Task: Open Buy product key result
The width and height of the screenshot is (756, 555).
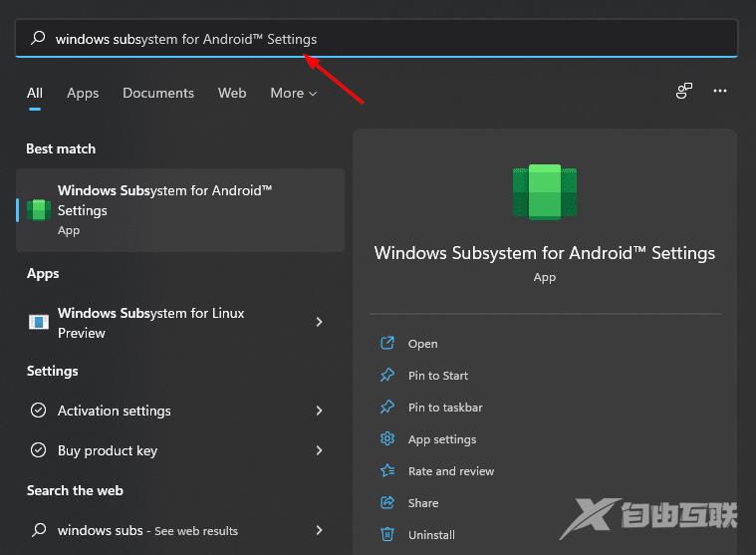Action: [x=180, y=450]
